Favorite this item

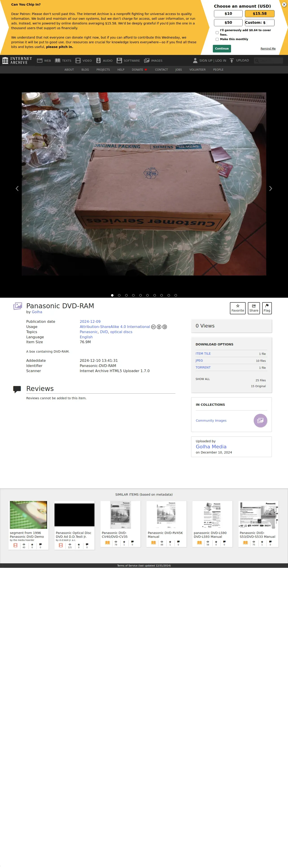[x=238, y=308]
